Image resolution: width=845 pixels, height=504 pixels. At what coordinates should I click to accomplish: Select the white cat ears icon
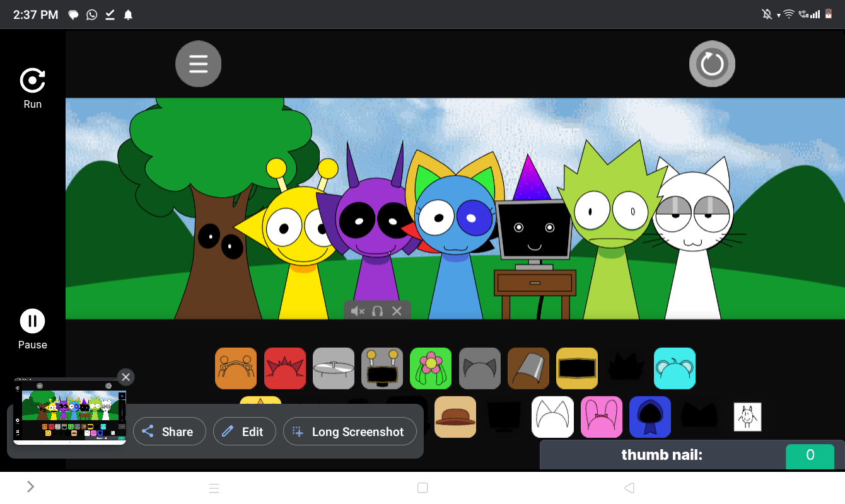pyautogui.click(x=553, y=417)
